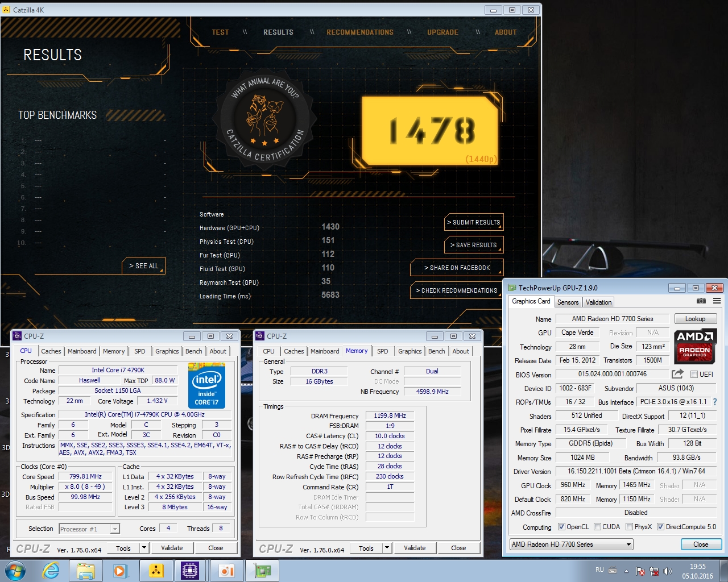Click Validate in left CPU-Z window
728x582 pixels.
click(172, 548)
